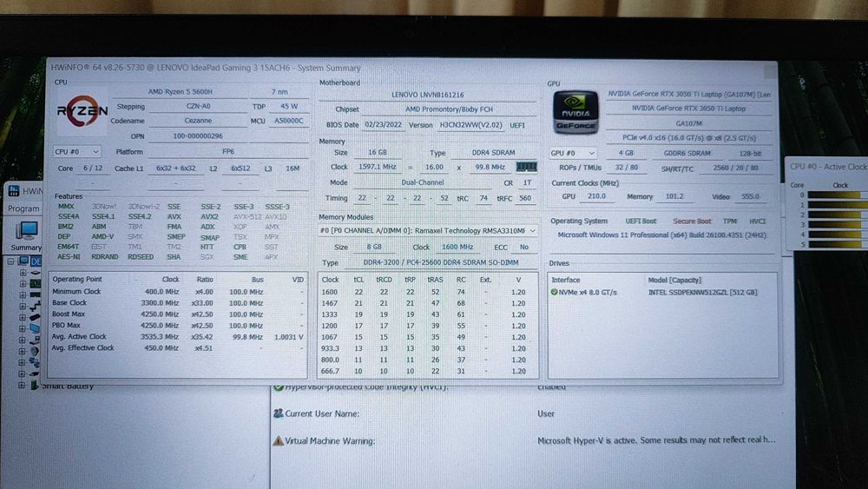
Task: Click the Secure Boot indicator
Action: [x=692, y=221]
